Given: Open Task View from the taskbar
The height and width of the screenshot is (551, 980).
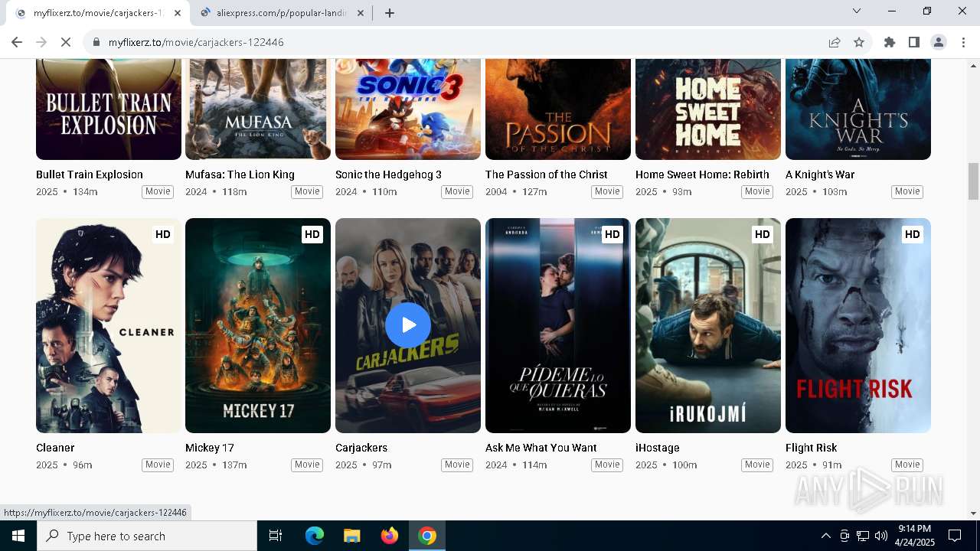Looking at the screenshot, I should coord(276,536).
